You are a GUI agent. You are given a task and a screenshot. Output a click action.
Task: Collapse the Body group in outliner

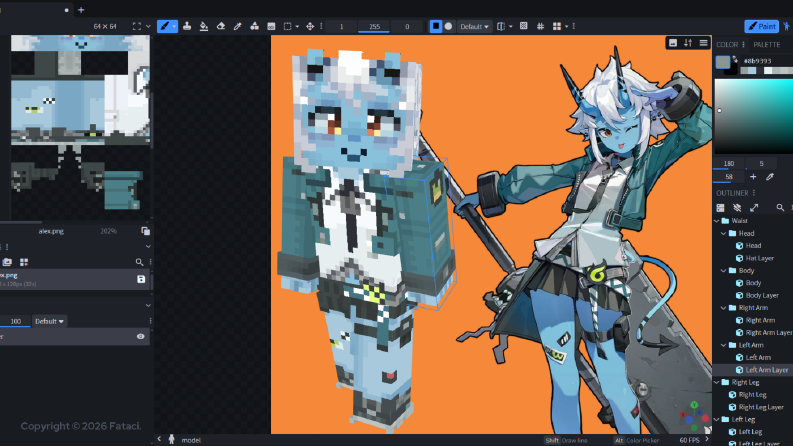(x=724, y=271)
